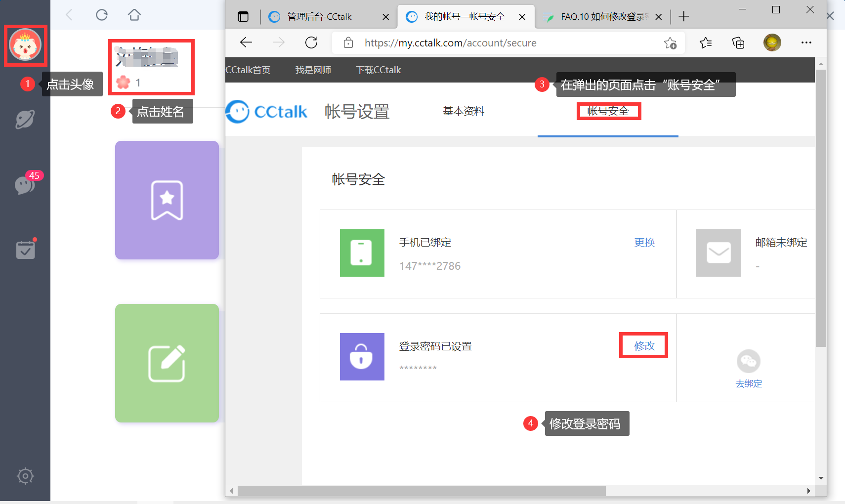Click the CCtalk refresh icon
This screenshot has width=845, height=504.
[x=102, y=15]
